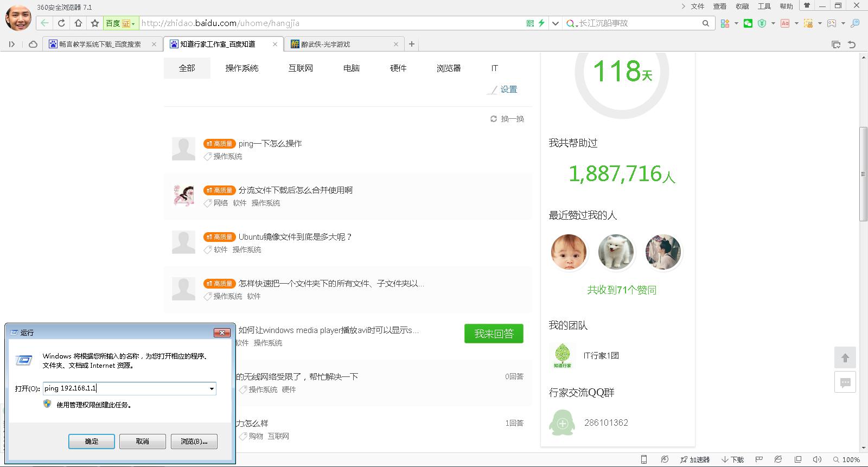Click the search magnifier in search box
Viewport: 868px width, 467px height.
(x=705, y=23)
